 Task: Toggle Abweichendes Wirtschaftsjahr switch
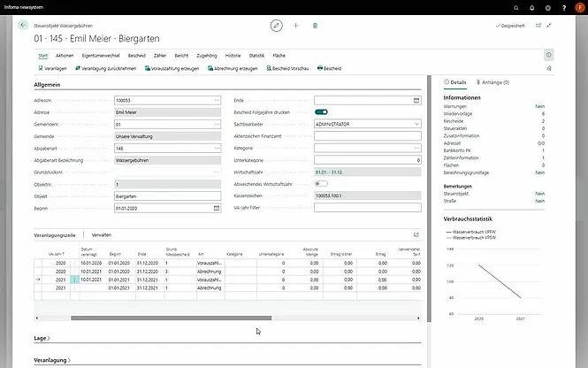321,184
